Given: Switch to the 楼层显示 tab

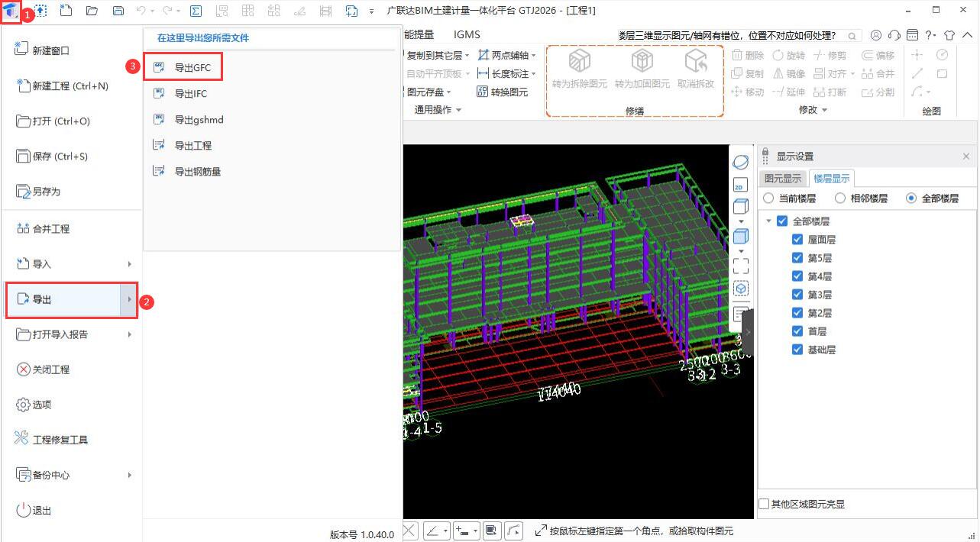Looking at the screenshot, I should [x=832, y=179].
